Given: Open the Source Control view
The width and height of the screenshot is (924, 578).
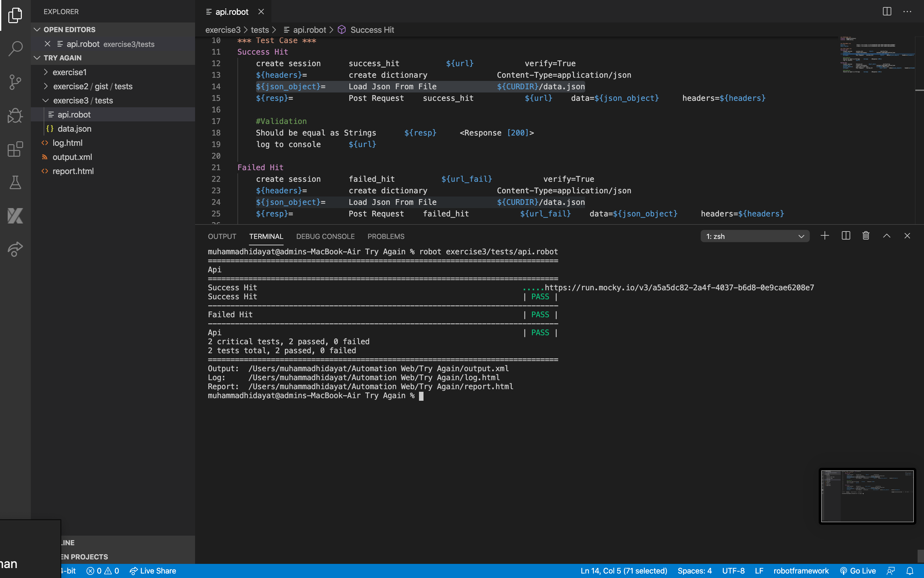Looking at the screenshot, I should click(15, 82).
